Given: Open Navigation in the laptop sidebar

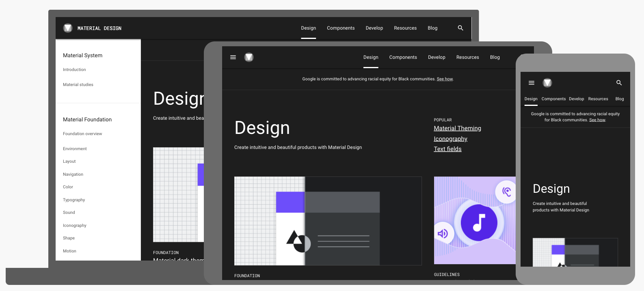Looking at the screenshot, I should 73,175.
